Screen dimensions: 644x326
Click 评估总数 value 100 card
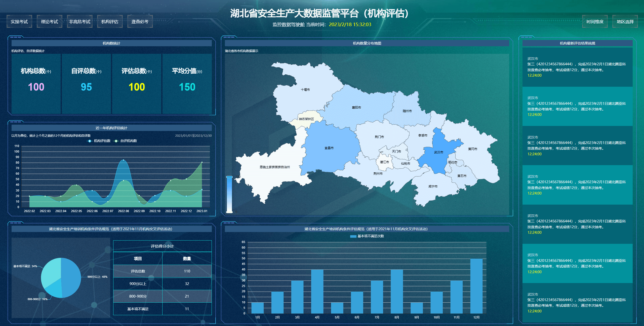click(x=137, y=84)
